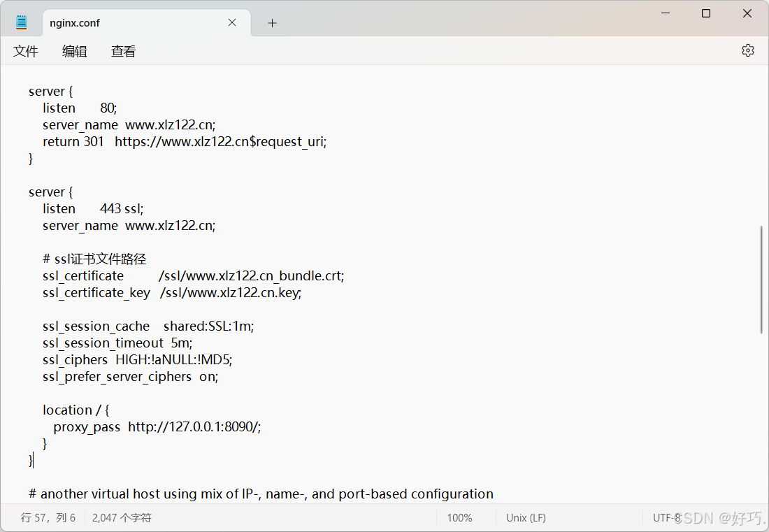Click the ssl_session_timeout 5m line
This screenshot has height=532, width=769.
(117, 343)
